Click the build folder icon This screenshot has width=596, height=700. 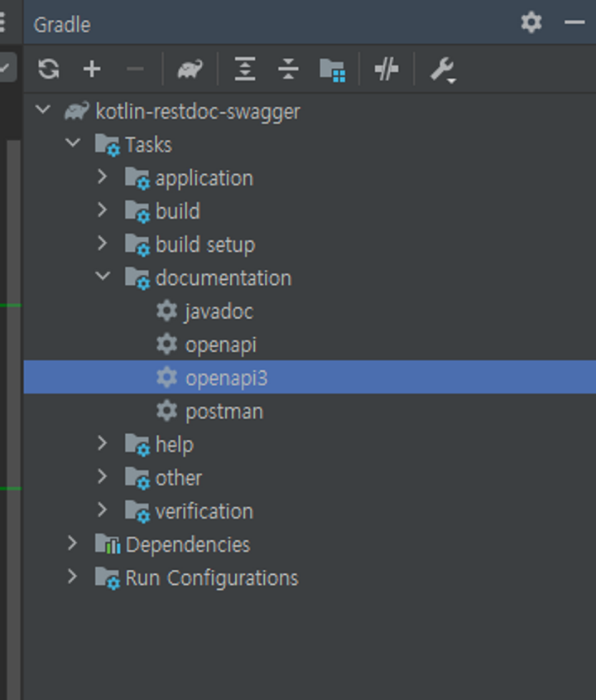[x=137, y=211]
